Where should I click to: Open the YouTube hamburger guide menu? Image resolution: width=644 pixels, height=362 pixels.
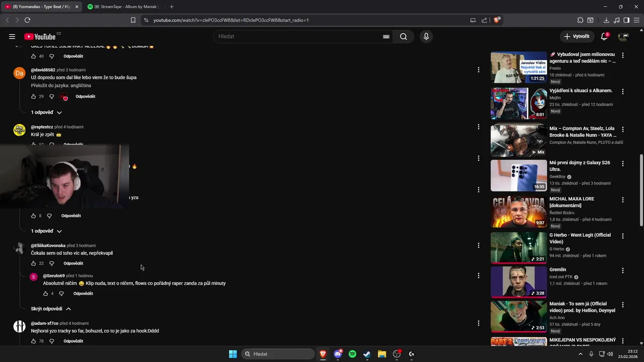point(12,36)
